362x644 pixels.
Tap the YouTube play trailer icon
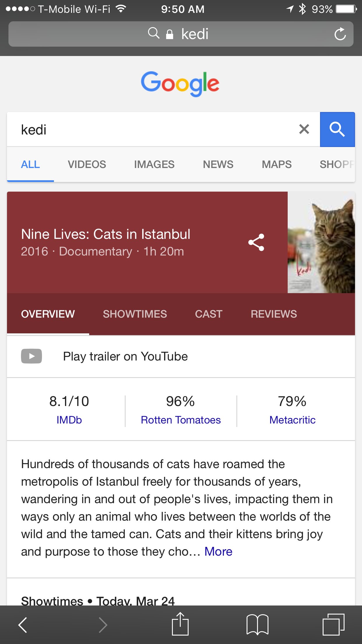[31, 356]
